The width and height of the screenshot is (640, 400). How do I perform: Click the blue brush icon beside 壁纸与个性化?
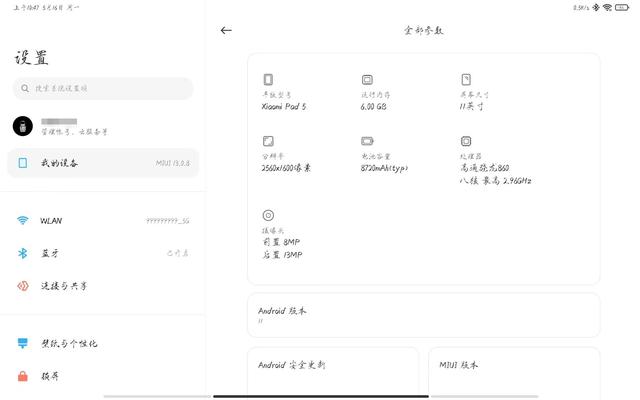point(23,343)
